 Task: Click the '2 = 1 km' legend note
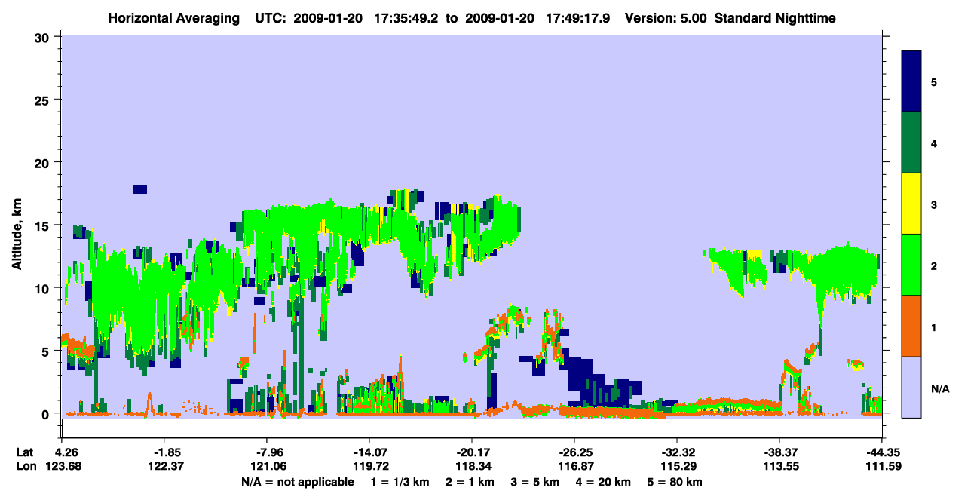[x=469, y=482]
